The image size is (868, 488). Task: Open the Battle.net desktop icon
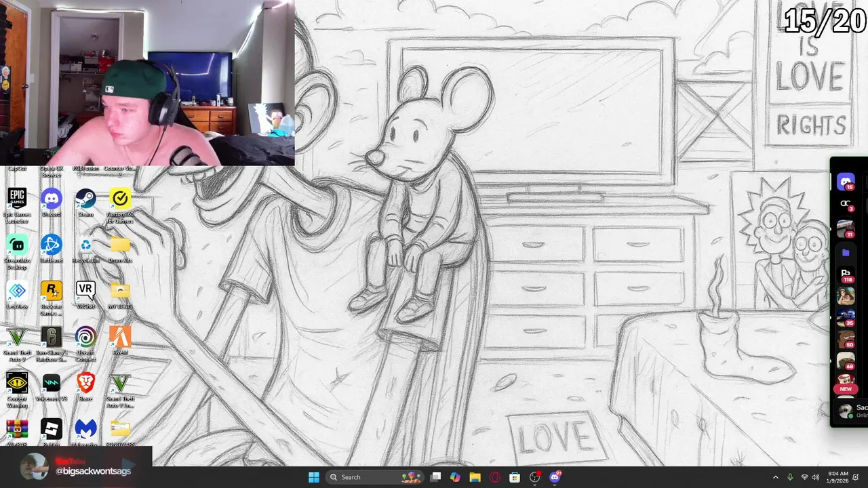(52, 249)
